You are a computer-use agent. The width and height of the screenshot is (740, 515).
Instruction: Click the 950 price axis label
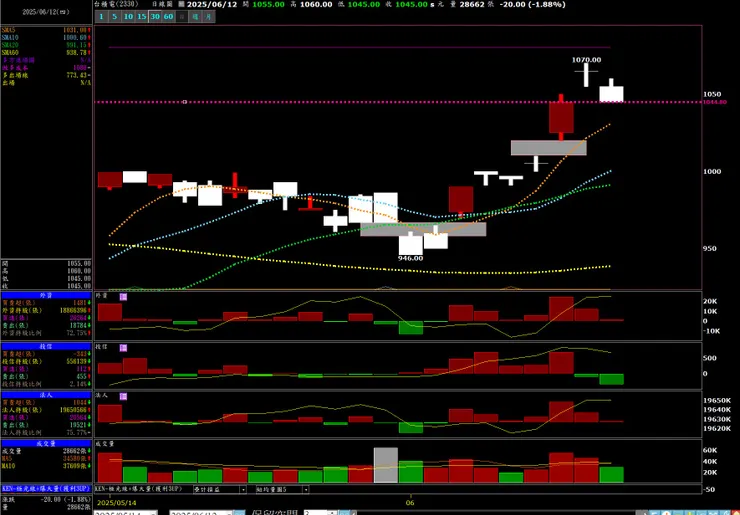pos(710,248)
